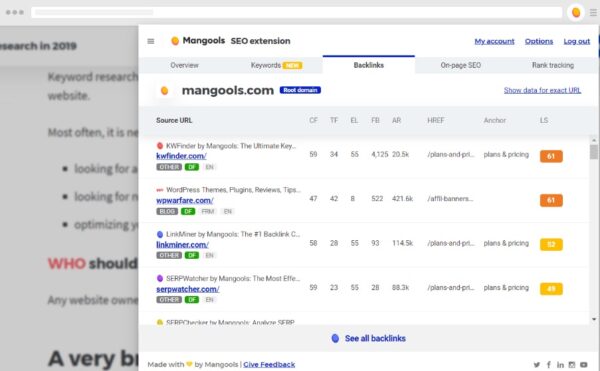Open the browser menu icon
Screen dimensions: 600x371
[x=593, y=13]
